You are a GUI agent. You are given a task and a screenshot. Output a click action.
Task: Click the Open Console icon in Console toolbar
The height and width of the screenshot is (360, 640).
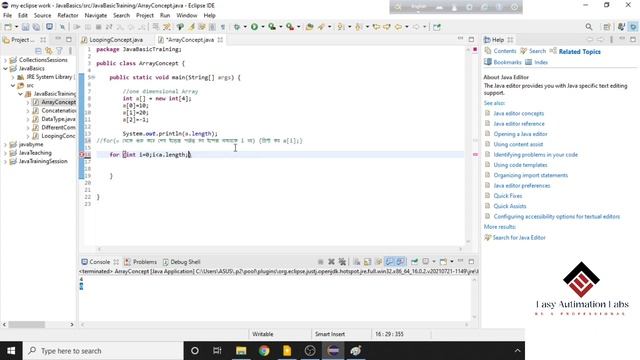(443, 262)
